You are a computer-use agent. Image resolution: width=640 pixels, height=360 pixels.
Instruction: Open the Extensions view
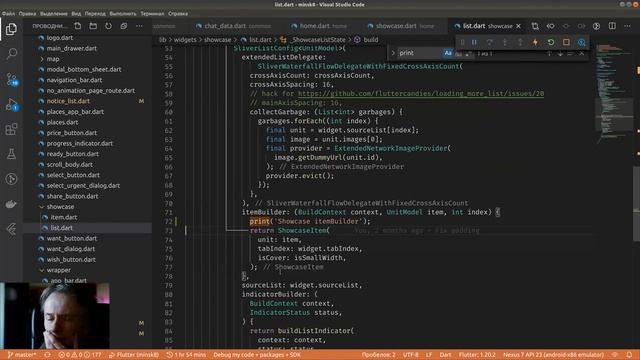click(11, 129)
